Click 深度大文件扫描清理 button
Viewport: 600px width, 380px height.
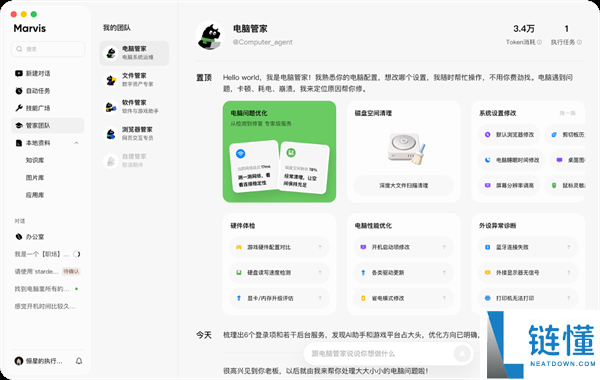click(404, 185)
